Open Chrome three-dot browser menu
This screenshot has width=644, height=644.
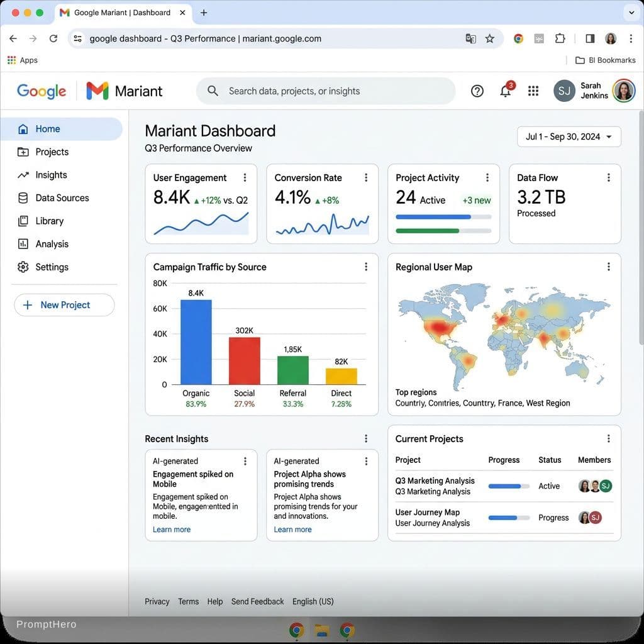tap(631, 38)
